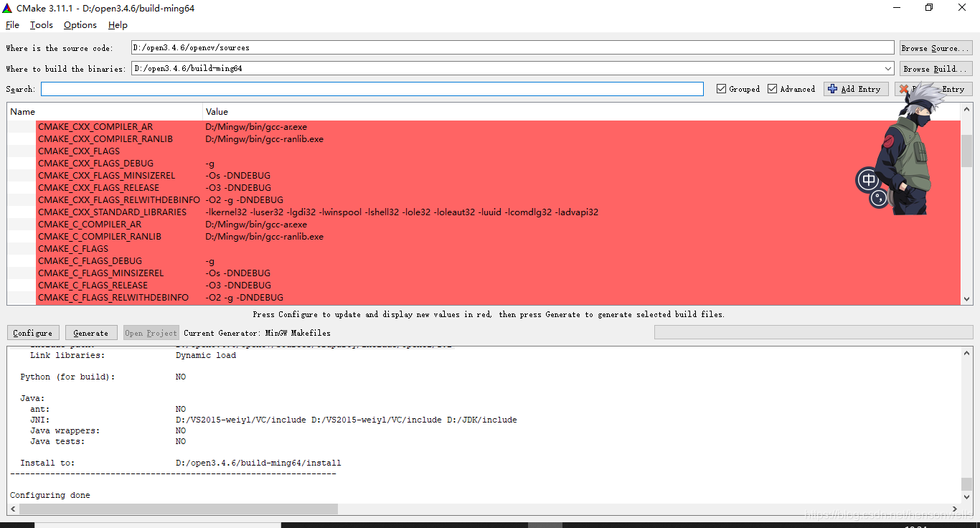Open the Help menu

[117, 24]
